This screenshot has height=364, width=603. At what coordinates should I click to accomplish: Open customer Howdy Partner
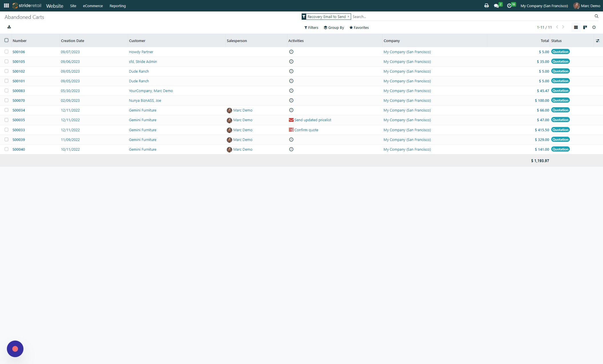[x=141, y=52]
